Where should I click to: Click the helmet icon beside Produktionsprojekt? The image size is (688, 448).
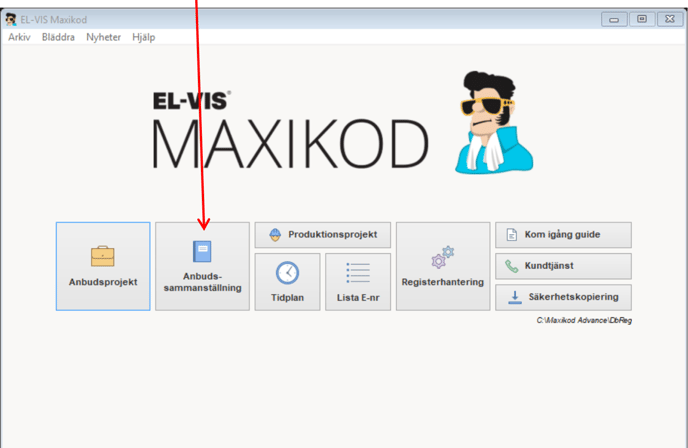[x=275, y=235]
